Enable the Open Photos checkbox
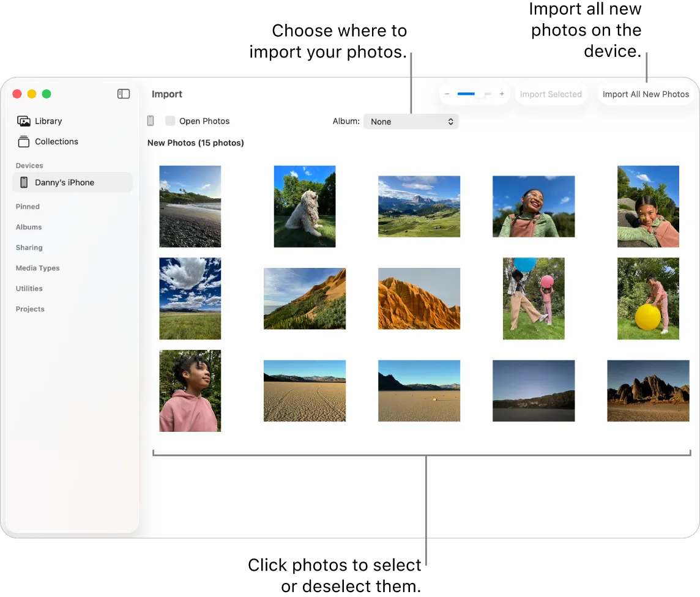Viewport: 700px width, 597px height. [x=170, y=121]
